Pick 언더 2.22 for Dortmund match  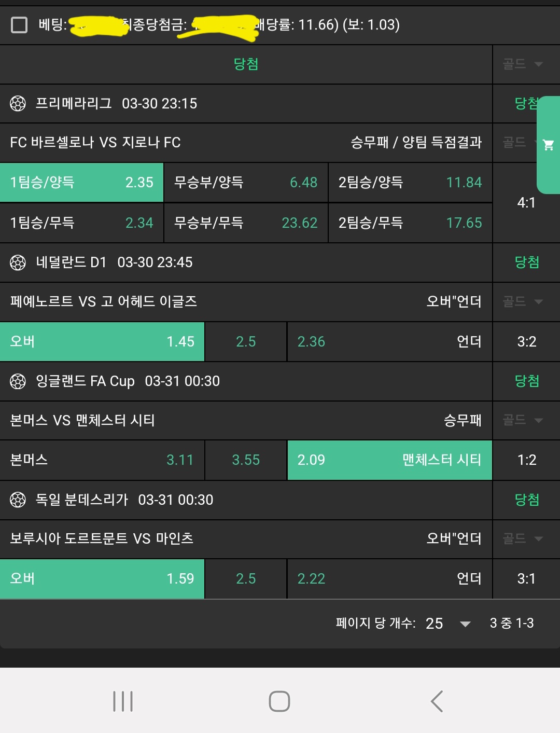(x=389, y=579)
